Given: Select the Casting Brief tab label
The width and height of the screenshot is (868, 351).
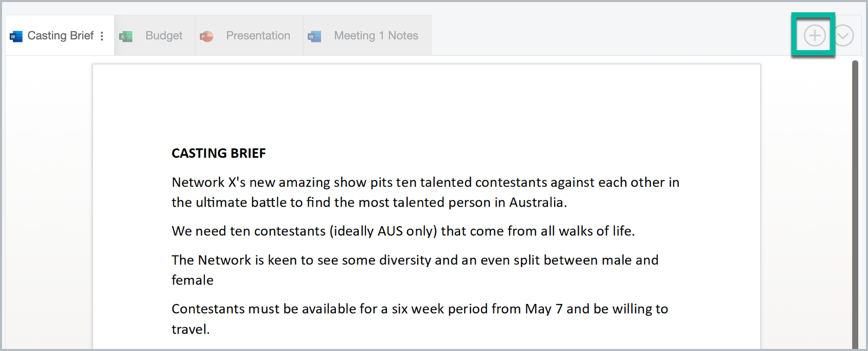Looking at the screenshot, I should (x=60, y=35).
